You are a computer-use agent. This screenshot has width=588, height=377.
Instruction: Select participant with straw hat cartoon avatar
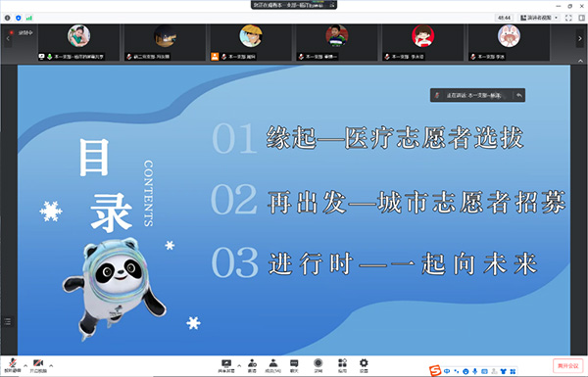coord(251,36)
